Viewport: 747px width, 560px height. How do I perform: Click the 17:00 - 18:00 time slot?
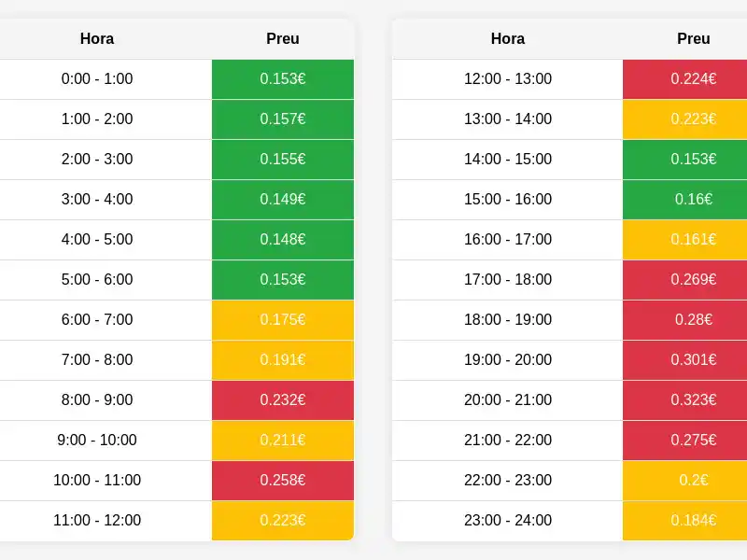[508, 279]
